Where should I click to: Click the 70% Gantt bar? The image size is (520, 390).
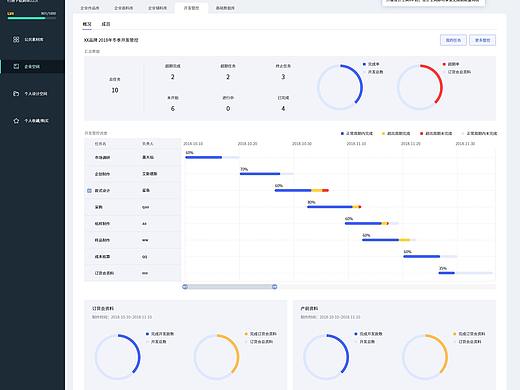(x=267, y=174)
